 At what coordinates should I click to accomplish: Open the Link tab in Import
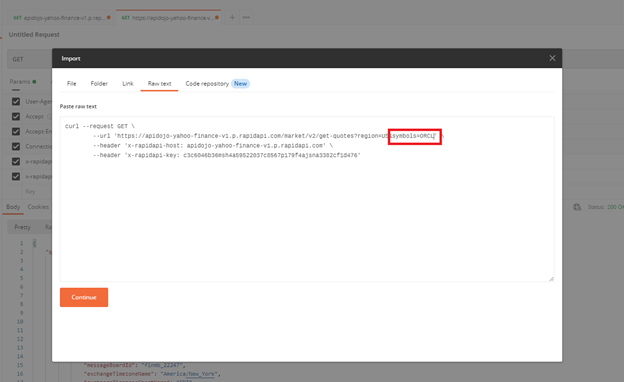[128, 84]
